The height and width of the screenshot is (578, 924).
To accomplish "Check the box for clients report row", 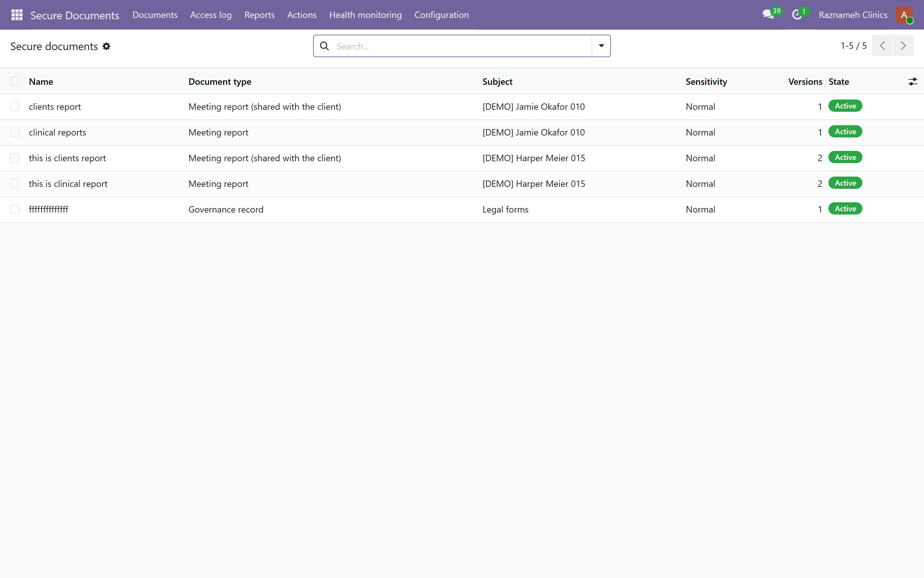I will [15, 107].
